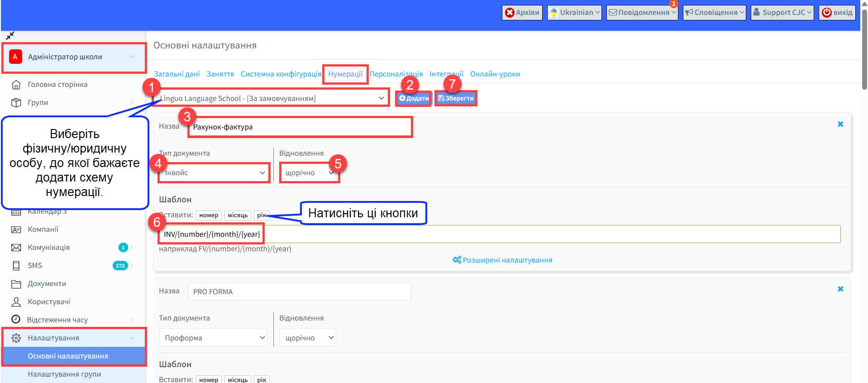Click the Архіви button in header
868x383 pixels.
coord(522,13)
